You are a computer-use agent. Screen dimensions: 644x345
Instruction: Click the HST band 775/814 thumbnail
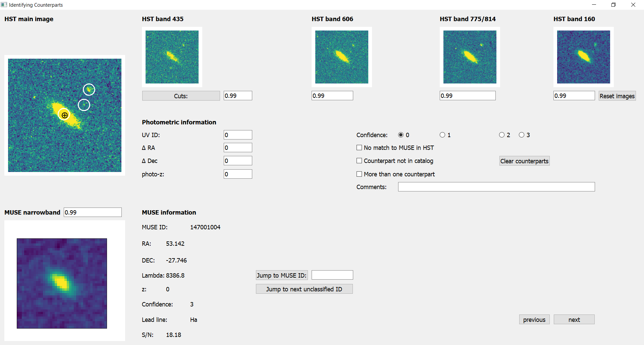tap(470, 57)
